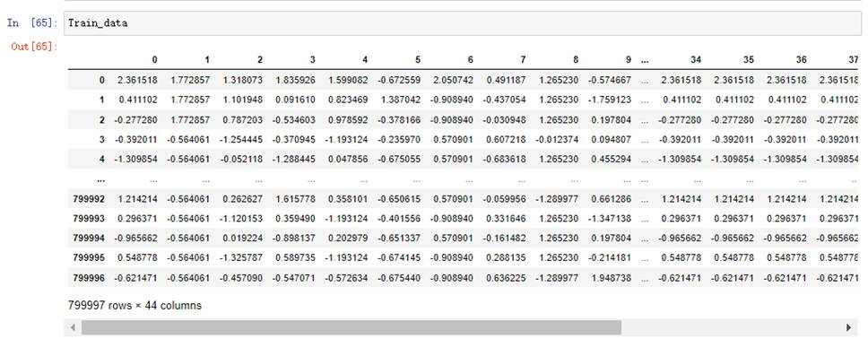Click row index 799996
Screen dimensions: 868x339
[89, 277]
